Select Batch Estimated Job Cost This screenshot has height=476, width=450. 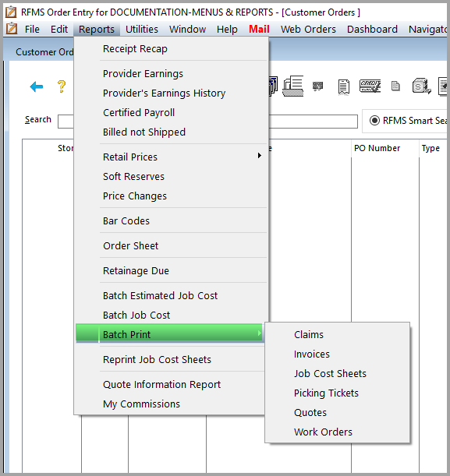pyautogui.click(x=172, y=296)
